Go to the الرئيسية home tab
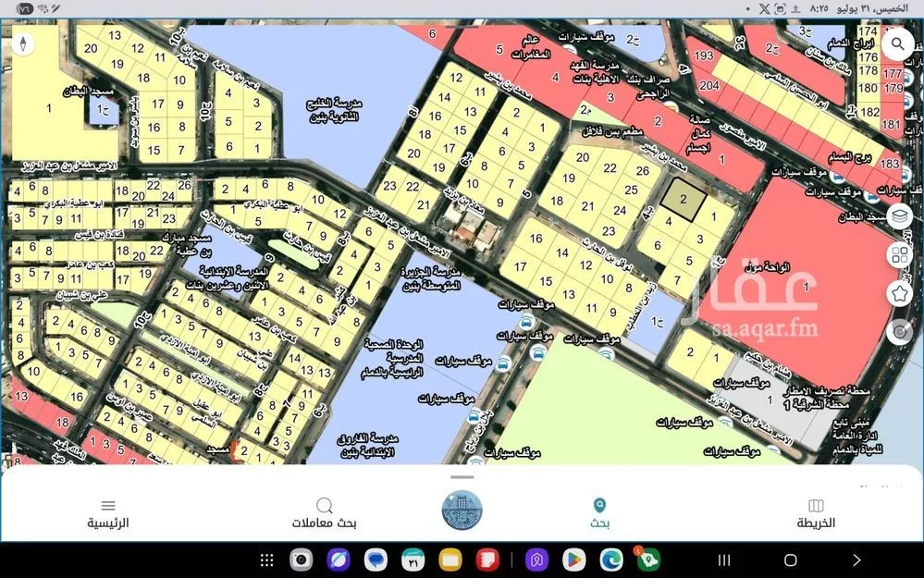The height and width of the screenshot is (578, 924). (108, 513)
